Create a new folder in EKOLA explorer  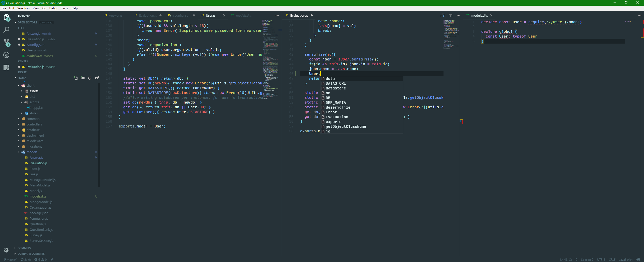(x=83, y=78)
